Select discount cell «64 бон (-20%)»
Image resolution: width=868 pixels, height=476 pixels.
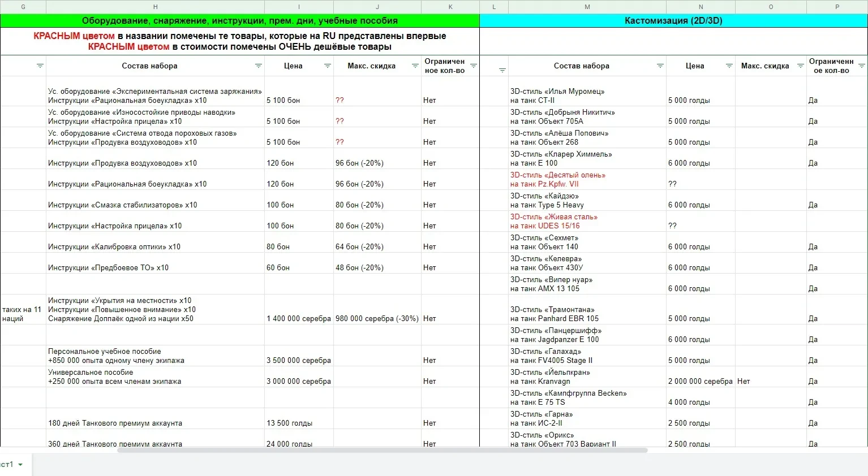click(377, 243)
